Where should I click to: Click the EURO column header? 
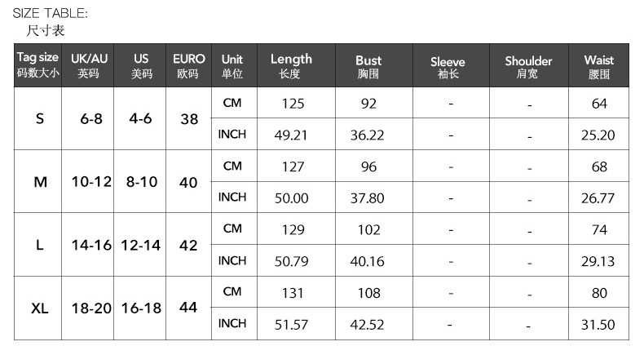point(188,66)
